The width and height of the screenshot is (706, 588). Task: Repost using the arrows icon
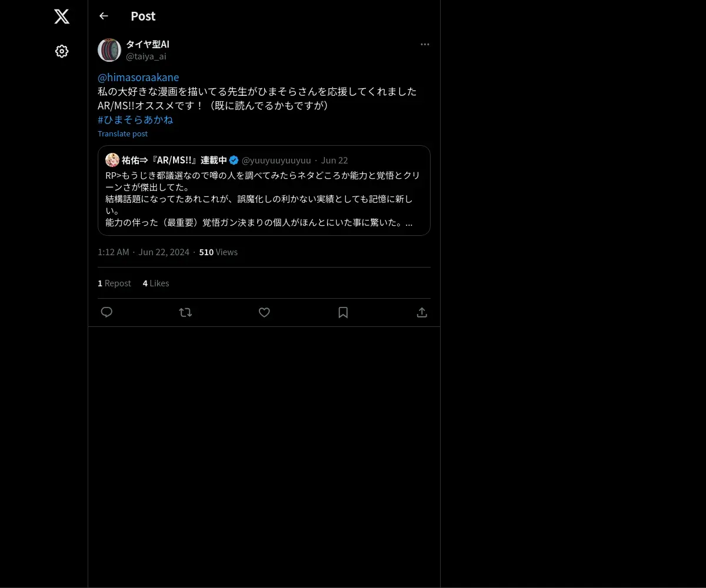[185, 312]
